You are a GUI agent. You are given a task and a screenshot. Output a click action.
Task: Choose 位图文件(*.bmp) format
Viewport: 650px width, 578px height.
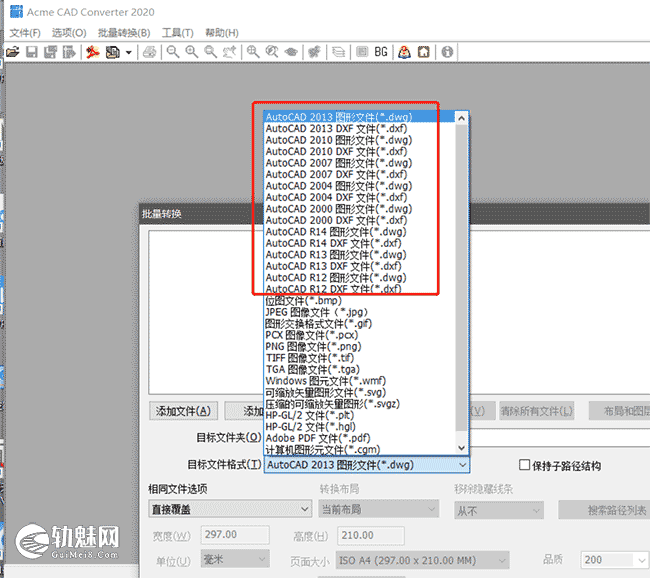click(359, 301)
